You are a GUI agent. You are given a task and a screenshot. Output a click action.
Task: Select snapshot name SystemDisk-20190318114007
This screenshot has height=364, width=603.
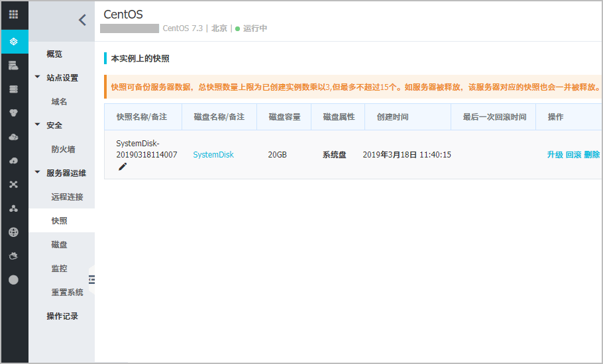[146, 149]
